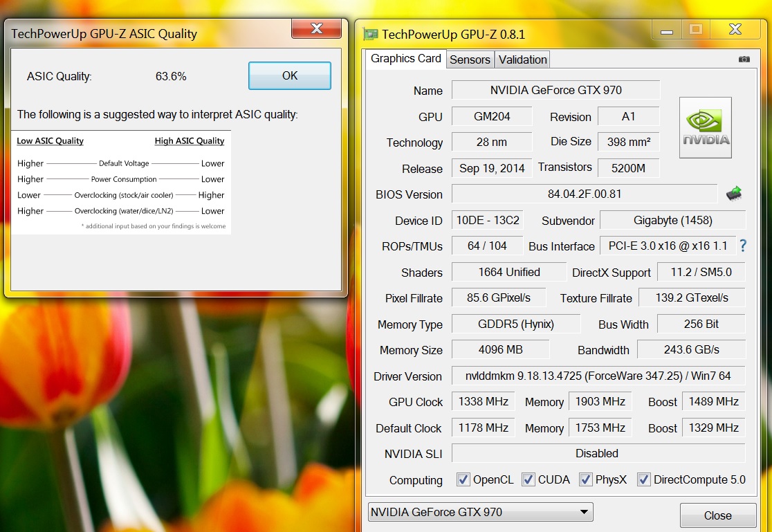Click the default Boost value 1329 MHz
Image resolution: width=772 pixels, height=532 pixels.
(x=713, y=428)
